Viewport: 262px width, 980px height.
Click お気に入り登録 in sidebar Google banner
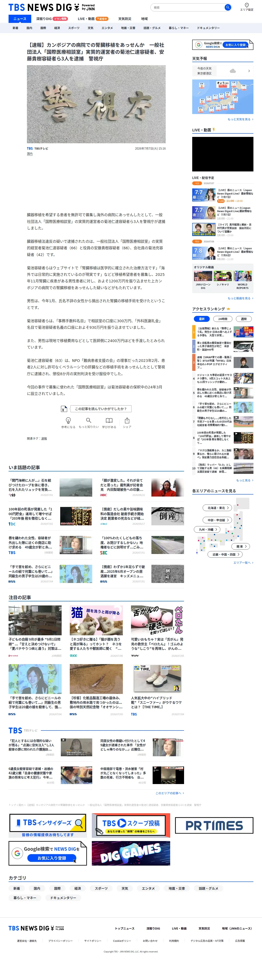(235, 45)
